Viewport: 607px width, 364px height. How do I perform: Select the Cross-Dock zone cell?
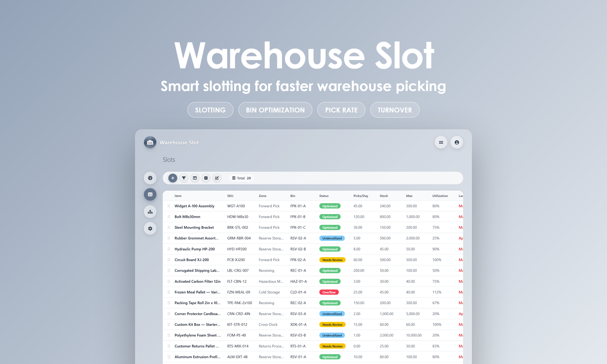tap(268, 324)
